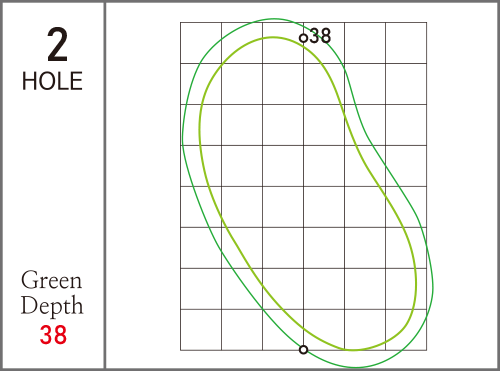Click the 38 label near top marker
Viewport: 500px width, 371px height.
[x=320, y=36]
